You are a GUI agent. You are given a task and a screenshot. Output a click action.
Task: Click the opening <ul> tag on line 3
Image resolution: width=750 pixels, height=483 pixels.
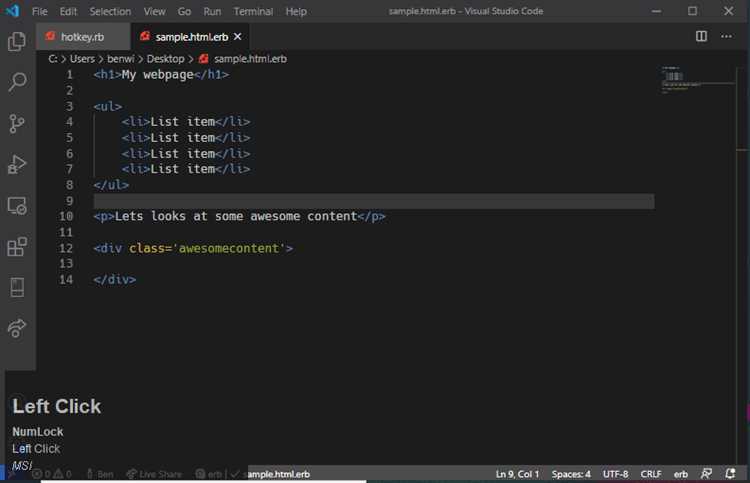point(108,106)
